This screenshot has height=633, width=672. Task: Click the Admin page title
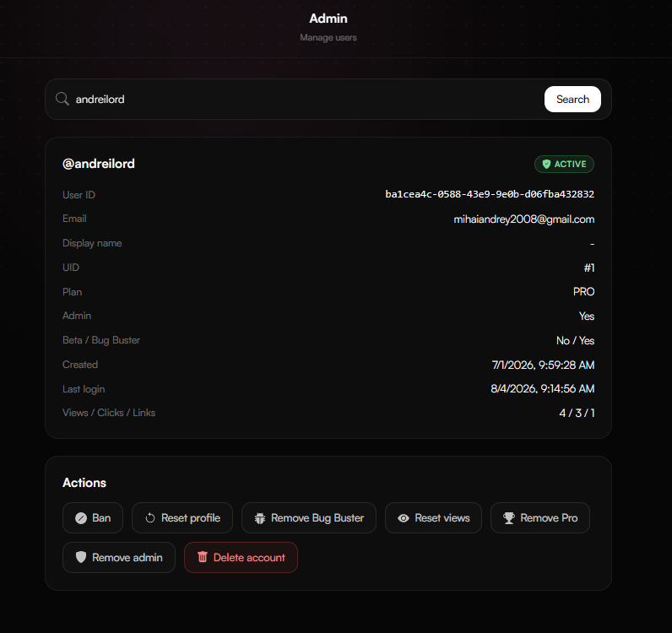click(x=328, y=19)
